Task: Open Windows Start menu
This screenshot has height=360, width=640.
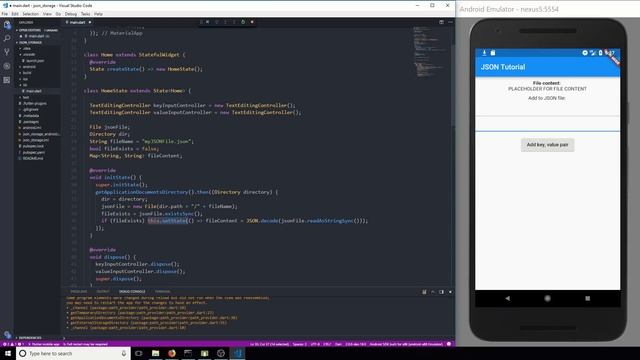Action: point(8,353)
